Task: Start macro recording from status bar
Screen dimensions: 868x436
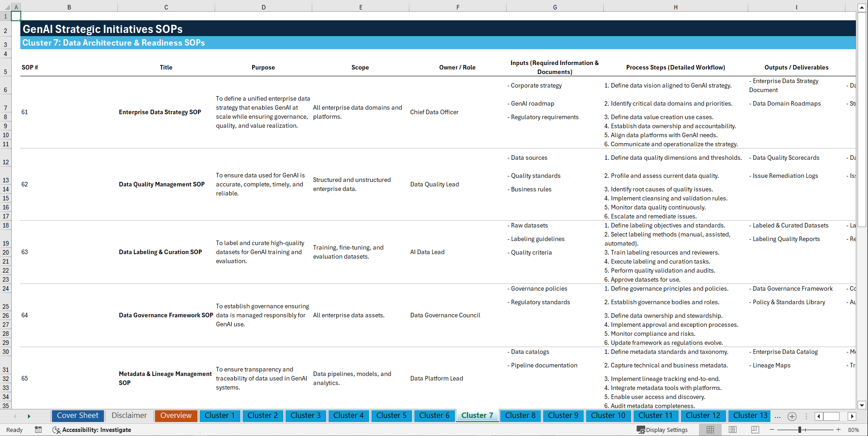Action: tap(38, 430)
